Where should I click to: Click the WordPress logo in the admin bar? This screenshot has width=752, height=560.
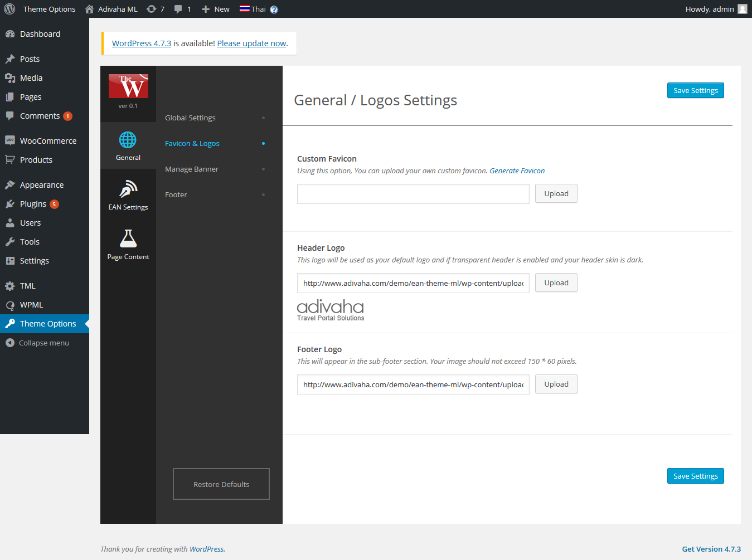pyautogui.click(x=9, y=8)
